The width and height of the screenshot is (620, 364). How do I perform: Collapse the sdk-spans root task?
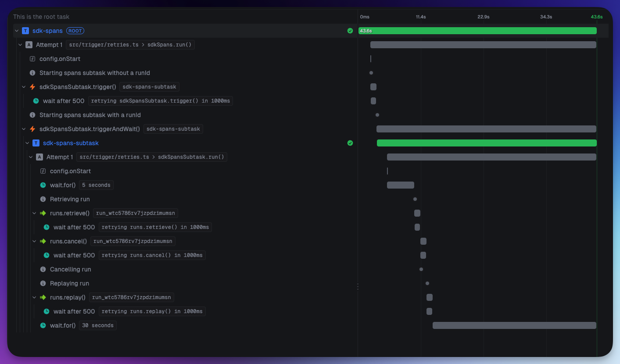click(x=17, y=31)
